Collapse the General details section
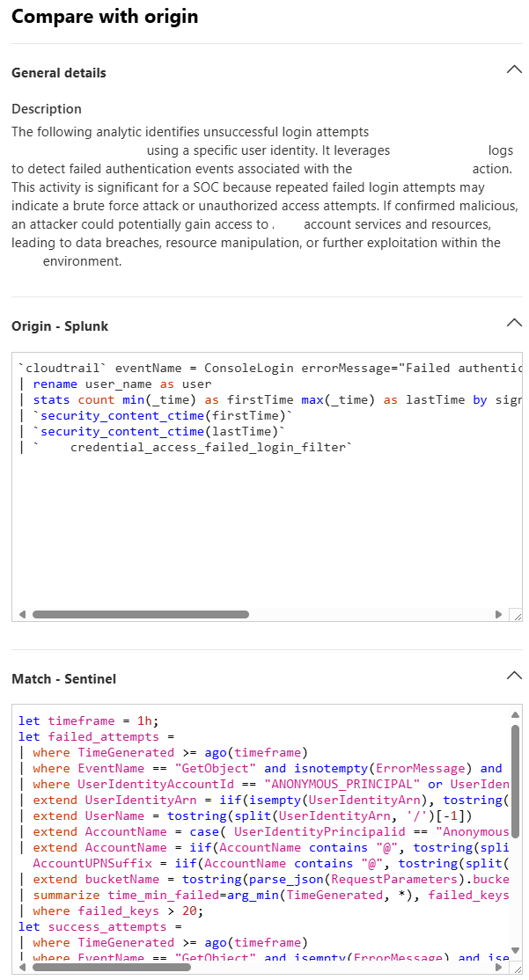The height and width of the screenshot is (980, 529). coord(514,67)
